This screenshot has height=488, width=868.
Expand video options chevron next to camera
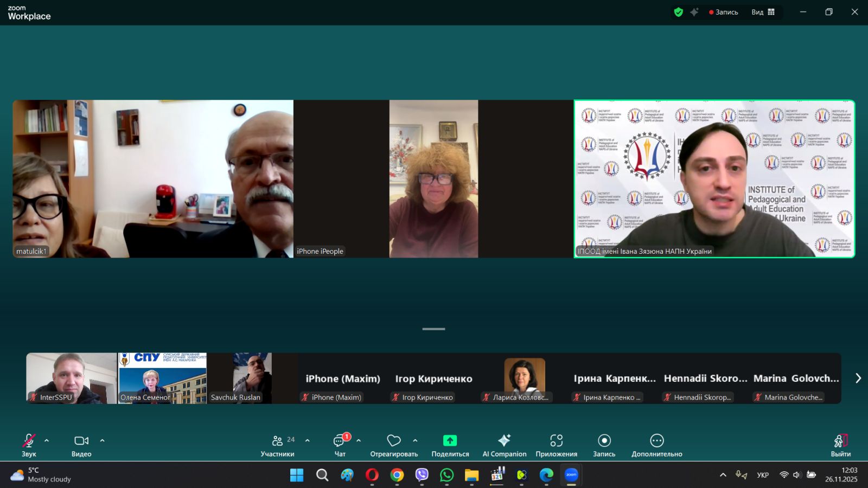click(102, 440)
